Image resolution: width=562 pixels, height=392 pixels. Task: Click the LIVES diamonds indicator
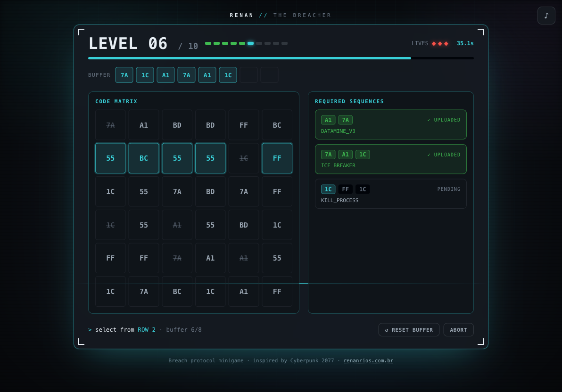point(440,43)
